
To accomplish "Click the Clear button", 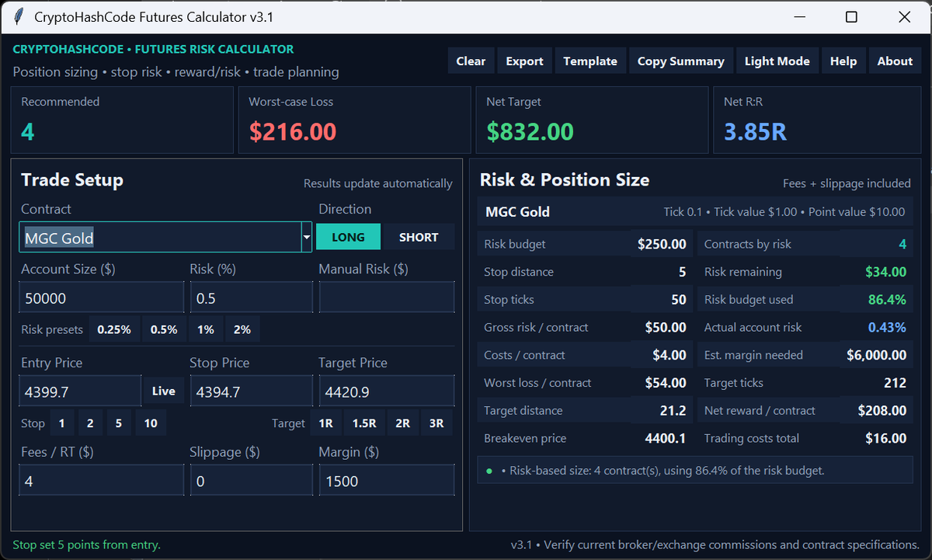I will (471, 61).
